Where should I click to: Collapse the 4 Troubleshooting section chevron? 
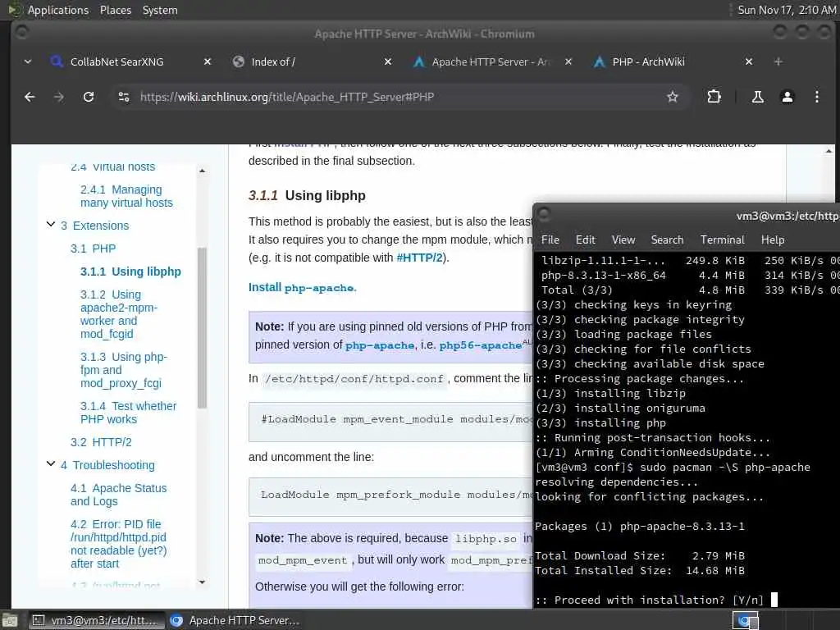51,464
